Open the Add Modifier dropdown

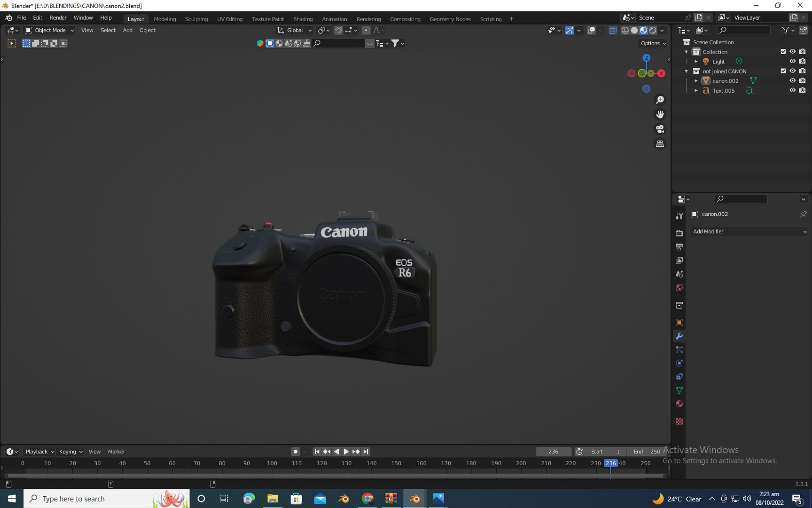(x=749, y=231)
